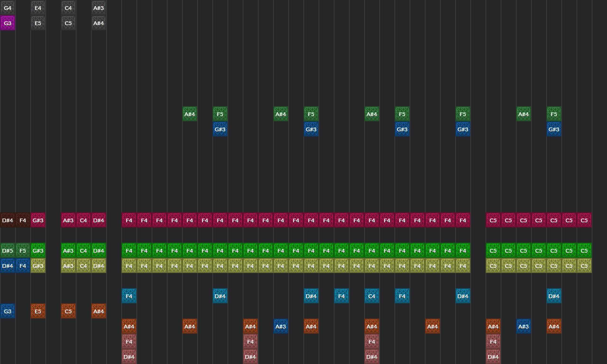Select the dark brown F4 note
This screenshot has width=607, height=364.
coord(23,220)
